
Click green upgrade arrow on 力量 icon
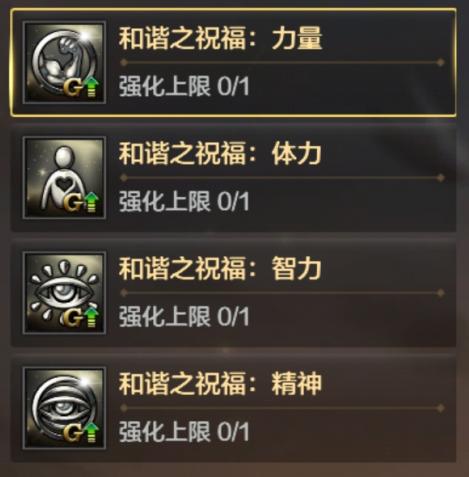click(x=91, y=86)
